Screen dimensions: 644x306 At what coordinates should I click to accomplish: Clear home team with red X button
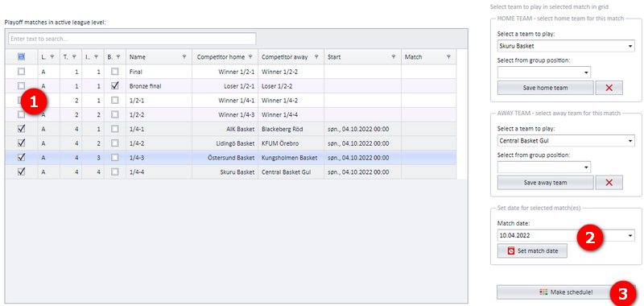pos(609,88)
